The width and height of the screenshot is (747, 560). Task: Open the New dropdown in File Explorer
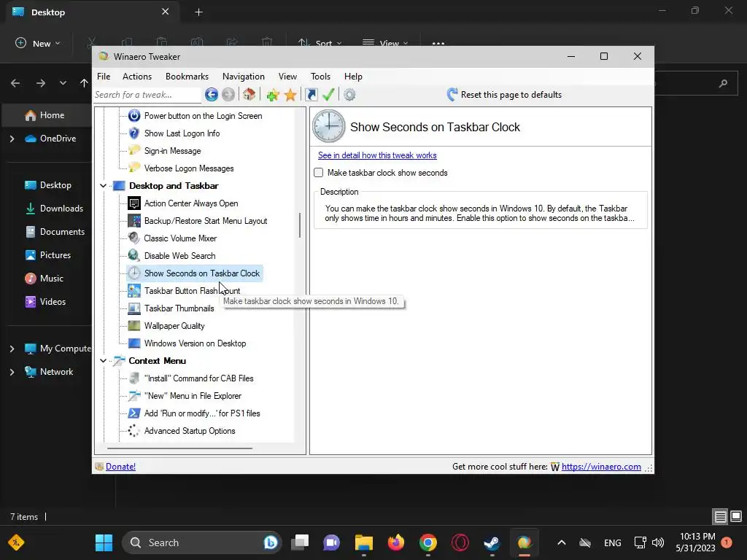pos(38,43)
